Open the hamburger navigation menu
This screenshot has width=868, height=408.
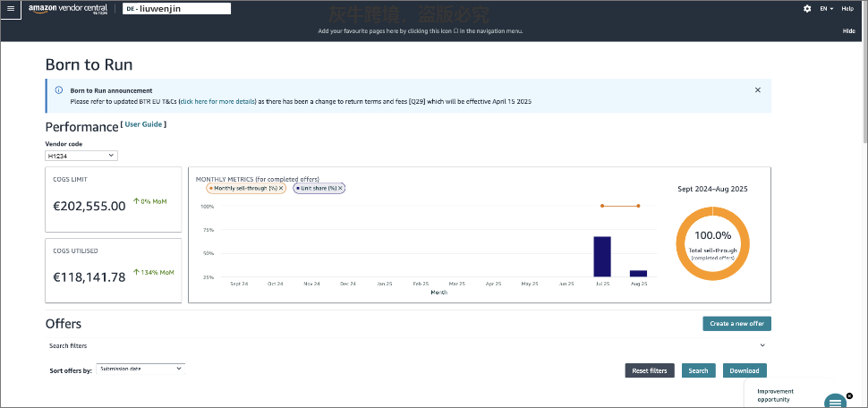pyautogui.click(x=11, y=8)
